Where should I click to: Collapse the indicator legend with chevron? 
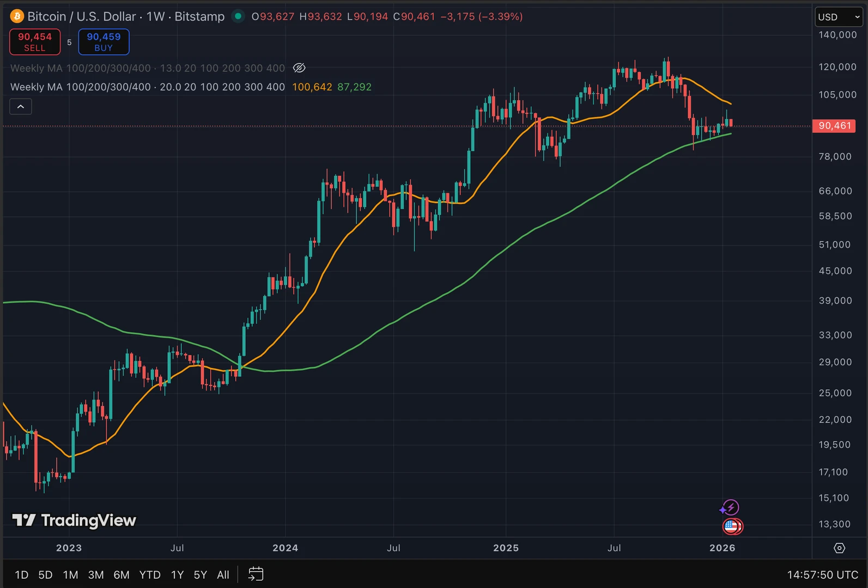21,107
